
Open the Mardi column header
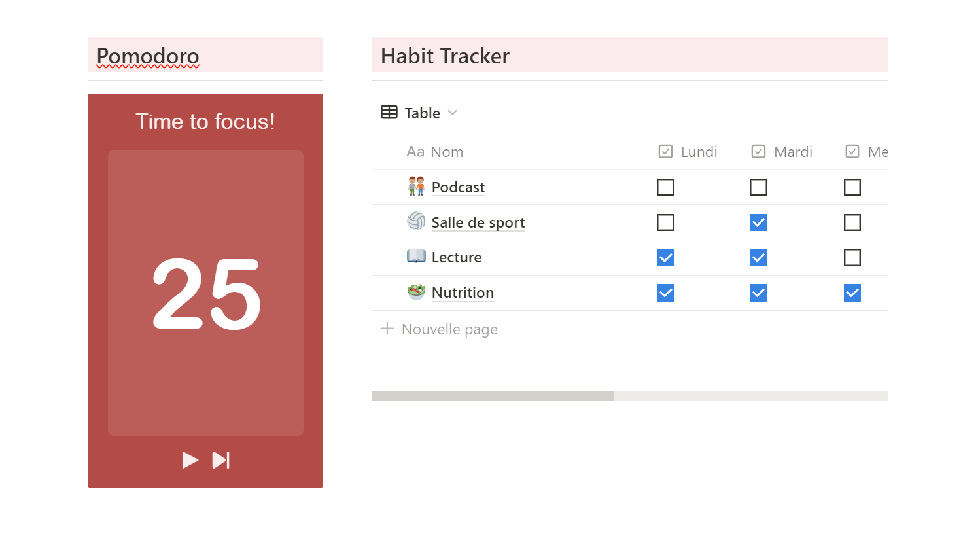pos(788,152)
